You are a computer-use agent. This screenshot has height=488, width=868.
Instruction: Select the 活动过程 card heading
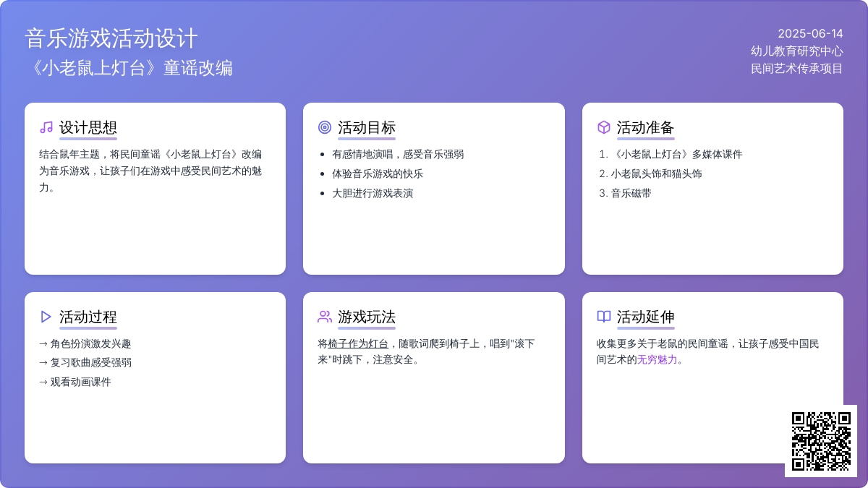click(x=88, y=317)
